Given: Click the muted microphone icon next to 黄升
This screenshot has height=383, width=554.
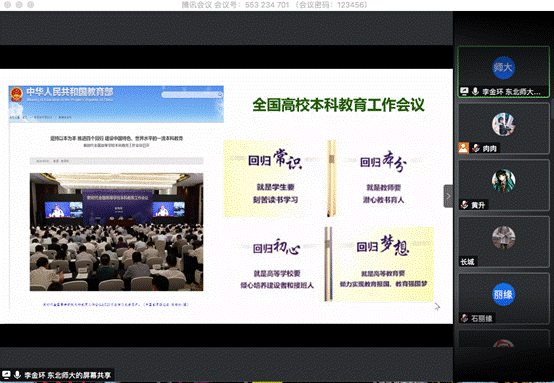Looking at the screenshot, I should 465,205.
